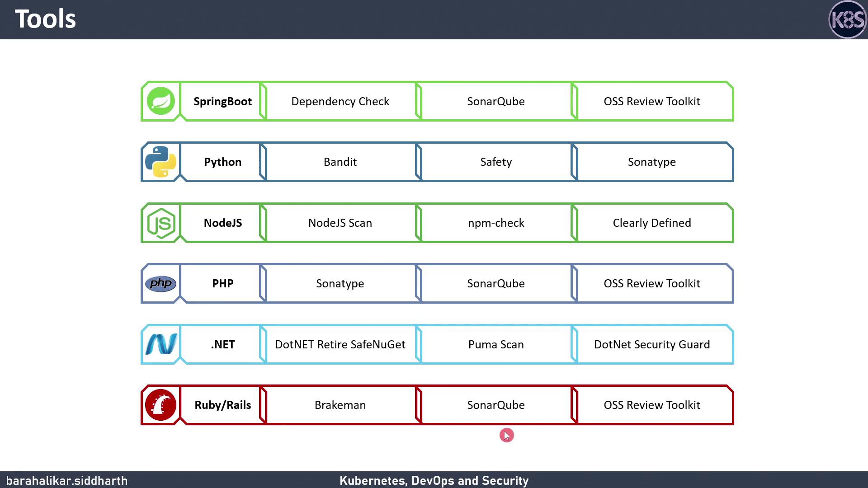868x488 pixels.
Task: Click the Clearly Defined box
Action: [651, 223]
